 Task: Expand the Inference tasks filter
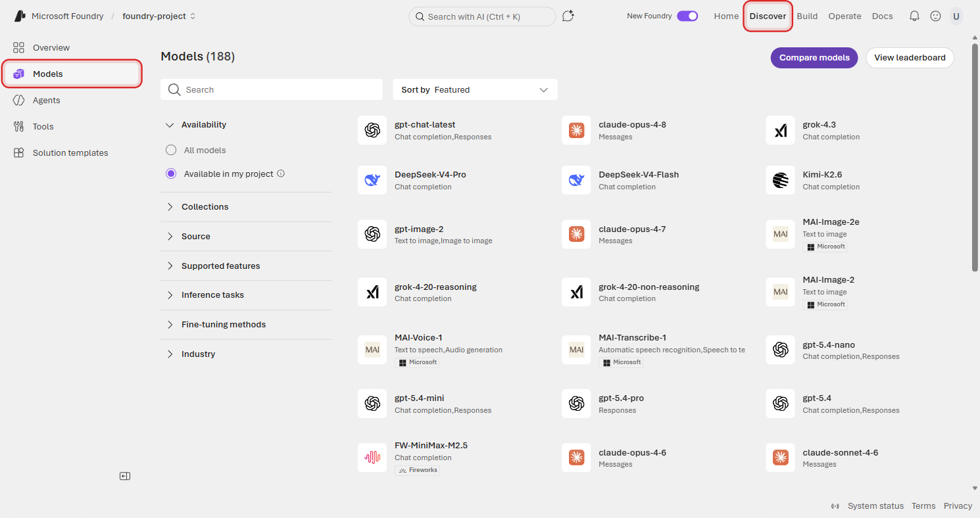click(246, 295)
